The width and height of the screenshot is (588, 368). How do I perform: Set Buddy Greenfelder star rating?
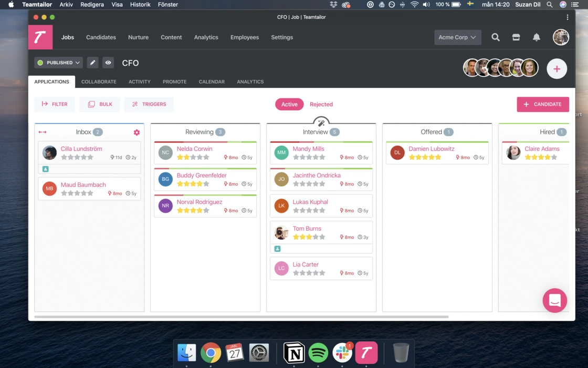point(193,184)
